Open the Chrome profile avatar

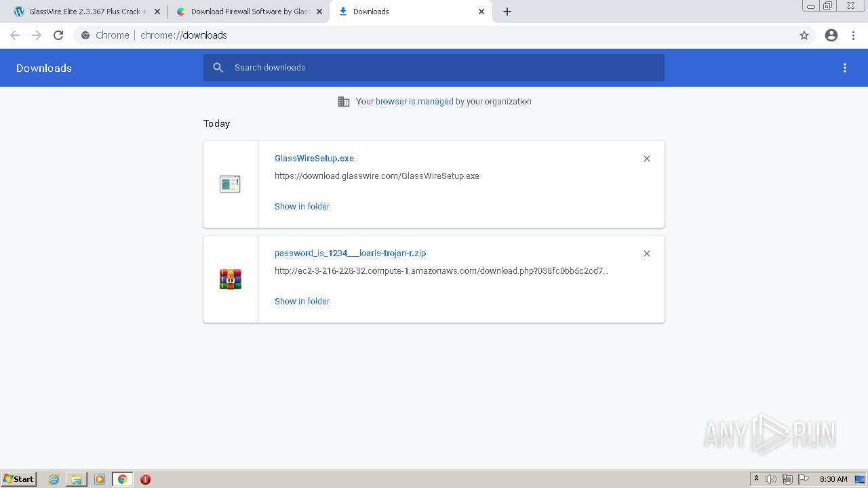point(831,35)
